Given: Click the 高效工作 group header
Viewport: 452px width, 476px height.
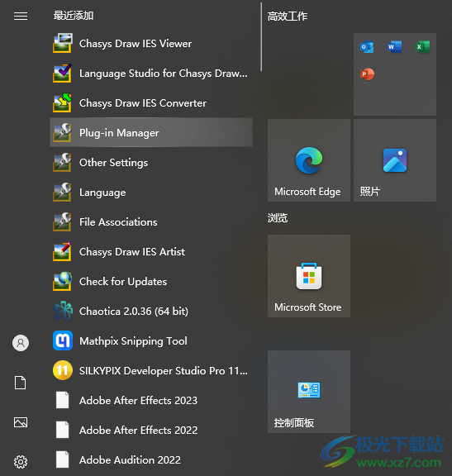Looking at the screenshot, I should click(288, 16).
